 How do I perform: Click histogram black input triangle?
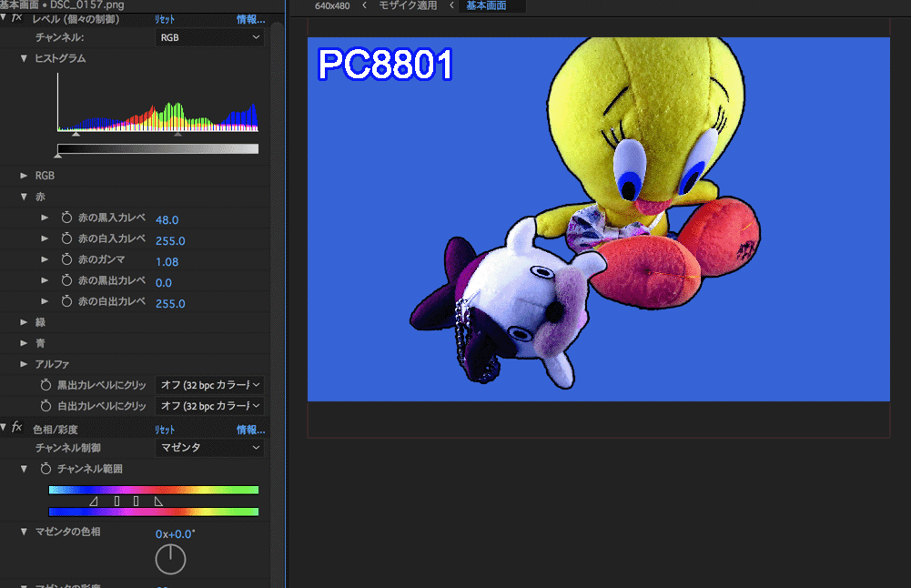[76, 134]
